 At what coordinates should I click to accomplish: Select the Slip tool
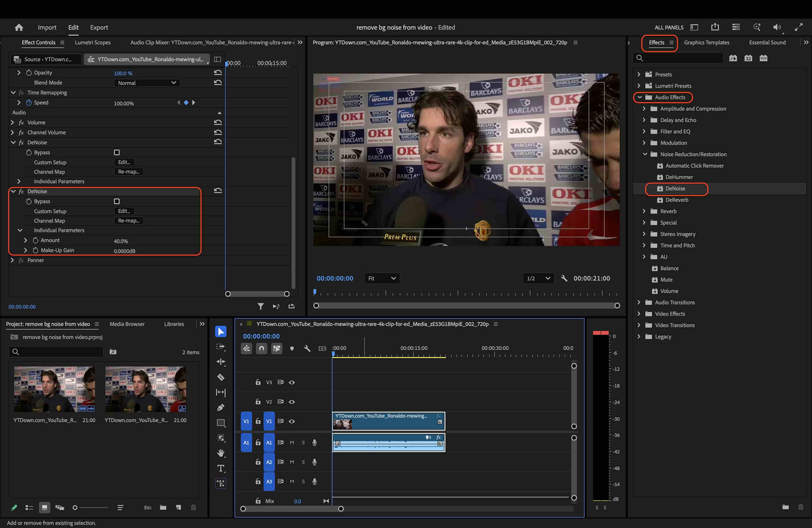tap(221, 392)
